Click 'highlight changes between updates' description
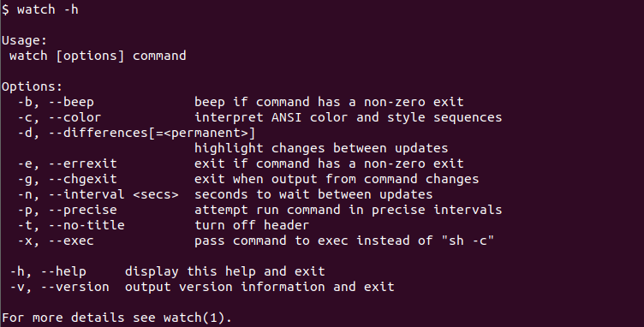644x327 pixels. point(321,149)
